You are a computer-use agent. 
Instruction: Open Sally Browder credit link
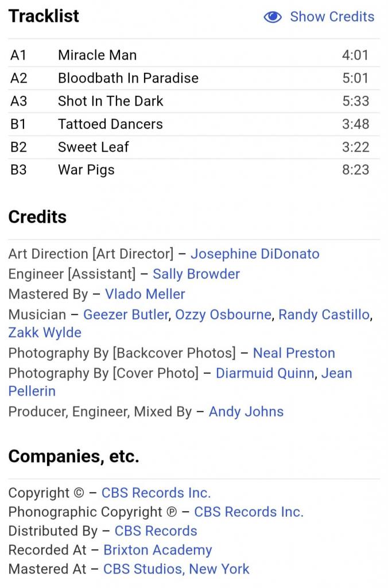[196, 274]
